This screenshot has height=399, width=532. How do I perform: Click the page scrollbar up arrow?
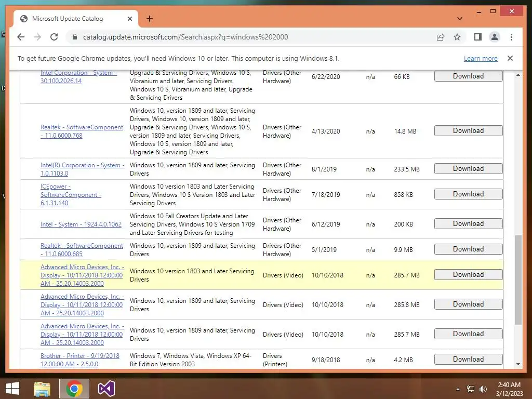click(518, 75)
